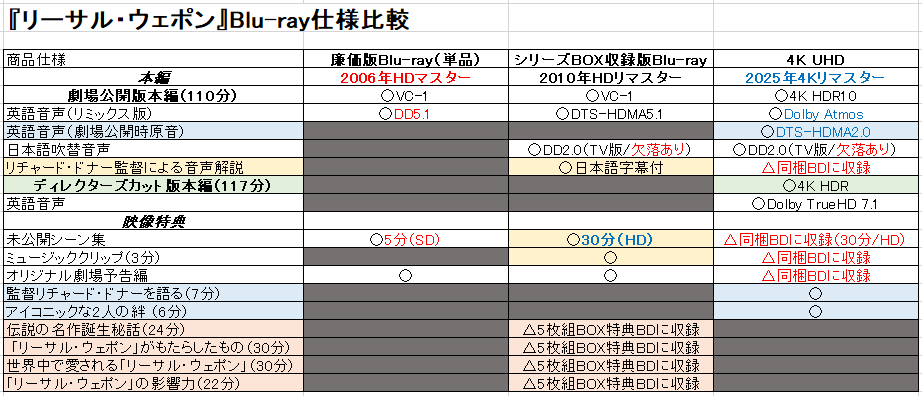Click the red ○DD5.1 cell
The image size is (922, 396).
(405, 114)
